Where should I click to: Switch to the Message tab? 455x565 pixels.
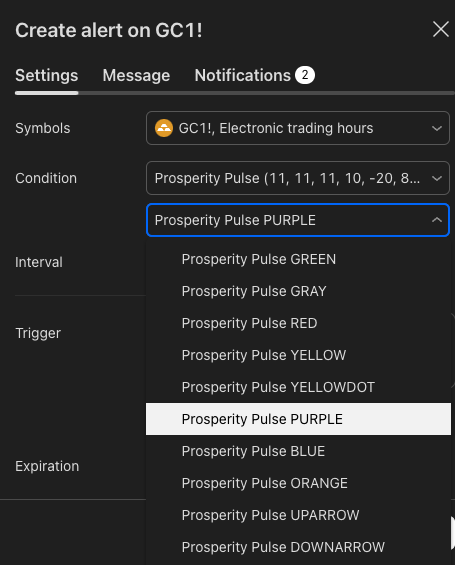click(136, 75)
